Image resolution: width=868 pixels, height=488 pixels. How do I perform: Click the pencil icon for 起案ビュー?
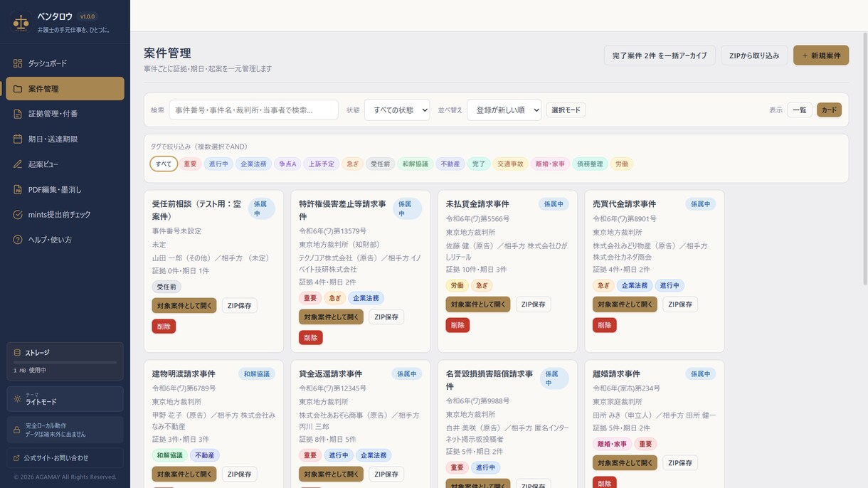click(18, 164)
